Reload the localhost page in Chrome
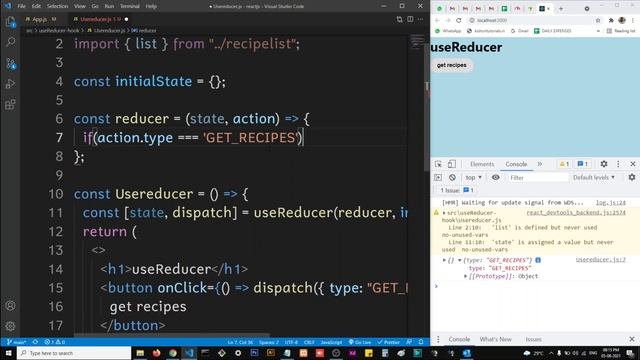 tap(459, 20)
